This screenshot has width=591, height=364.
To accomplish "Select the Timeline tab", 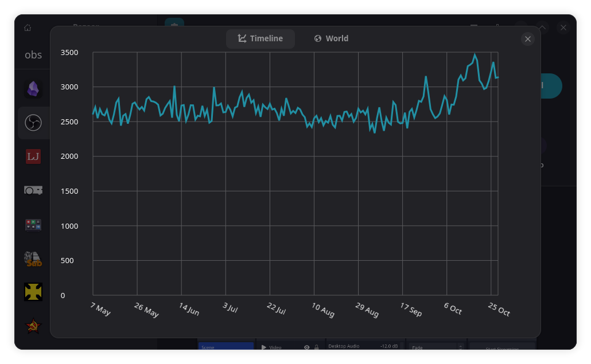I will click(x=260, y=38).
